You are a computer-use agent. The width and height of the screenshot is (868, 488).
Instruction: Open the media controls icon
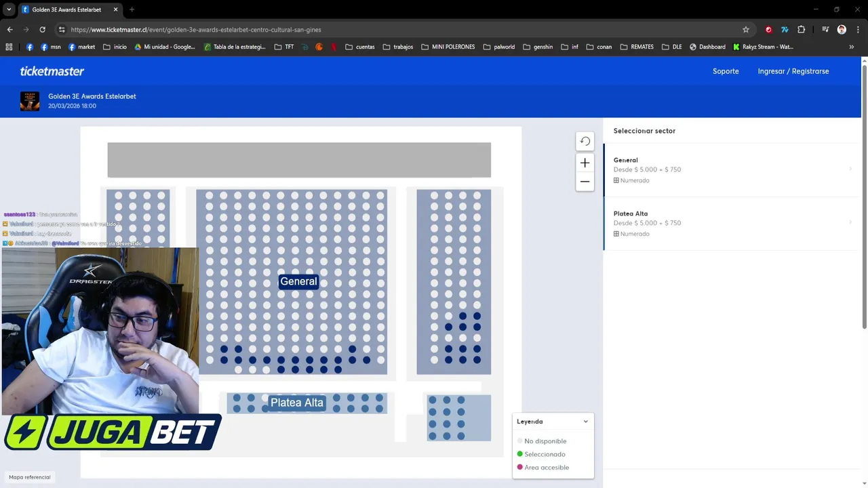[x=825, y=30]
